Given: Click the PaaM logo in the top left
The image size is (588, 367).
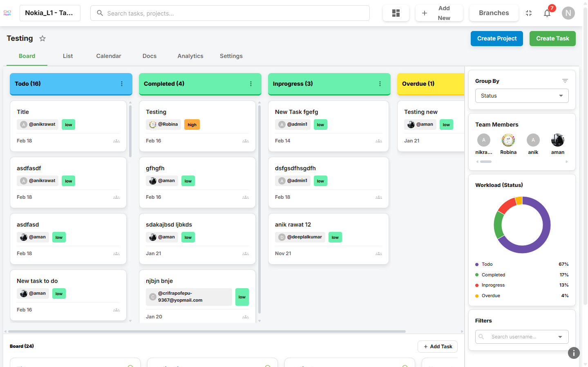Looking at the screenshot, I should (7, 13).
